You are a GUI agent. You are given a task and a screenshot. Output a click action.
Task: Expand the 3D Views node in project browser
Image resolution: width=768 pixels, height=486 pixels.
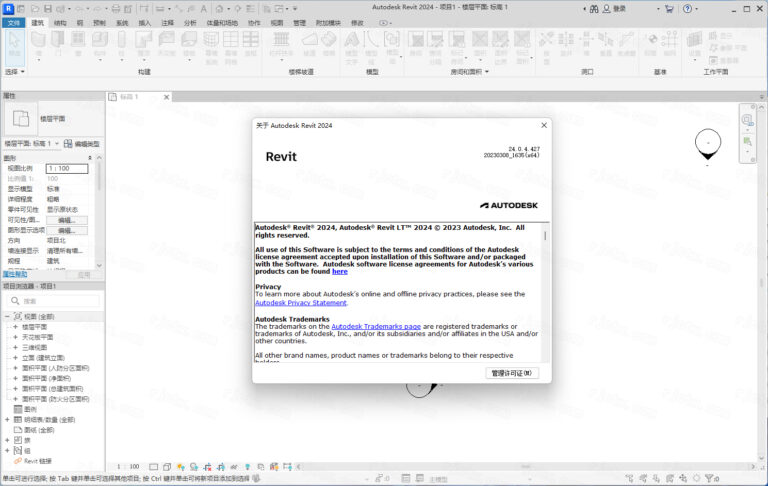pyautogui.click(x=15, y=347)
